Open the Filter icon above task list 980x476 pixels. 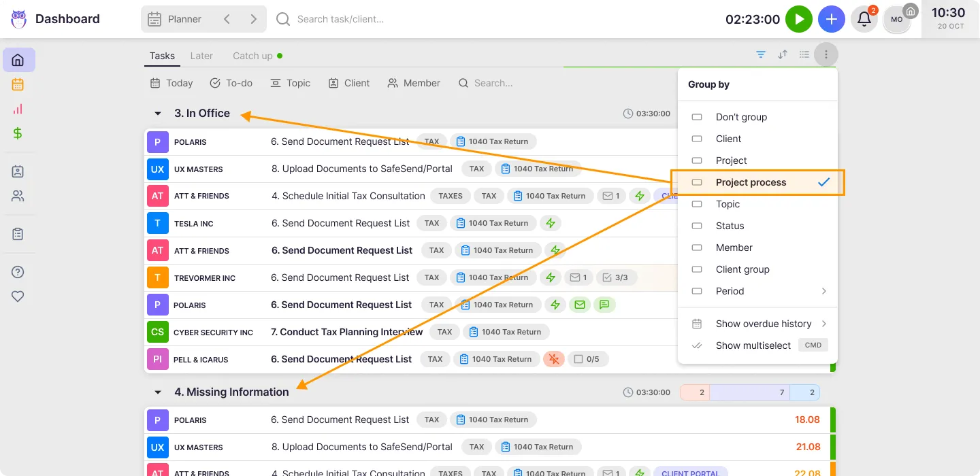click(760, 54)
